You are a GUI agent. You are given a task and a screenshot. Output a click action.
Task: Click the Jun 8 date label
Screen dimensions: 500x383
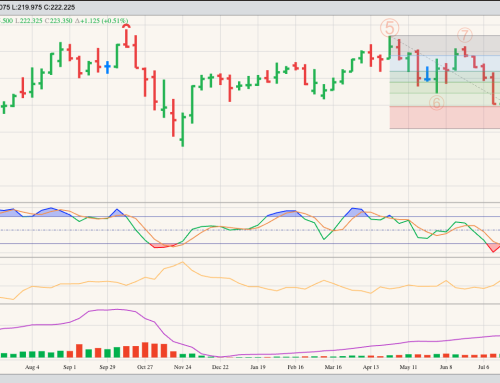[x=446, y=367]
